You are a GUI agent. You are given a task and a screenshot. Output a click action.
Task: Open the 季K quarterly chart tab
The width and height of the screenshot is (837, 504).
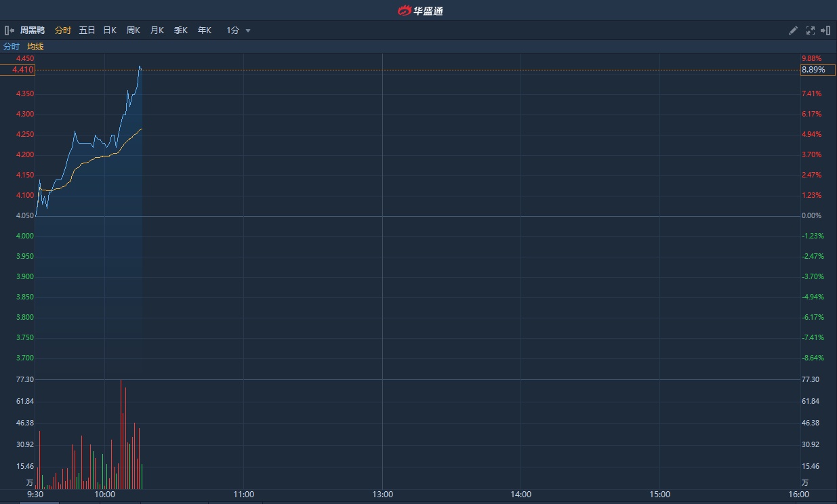[181, 30]
